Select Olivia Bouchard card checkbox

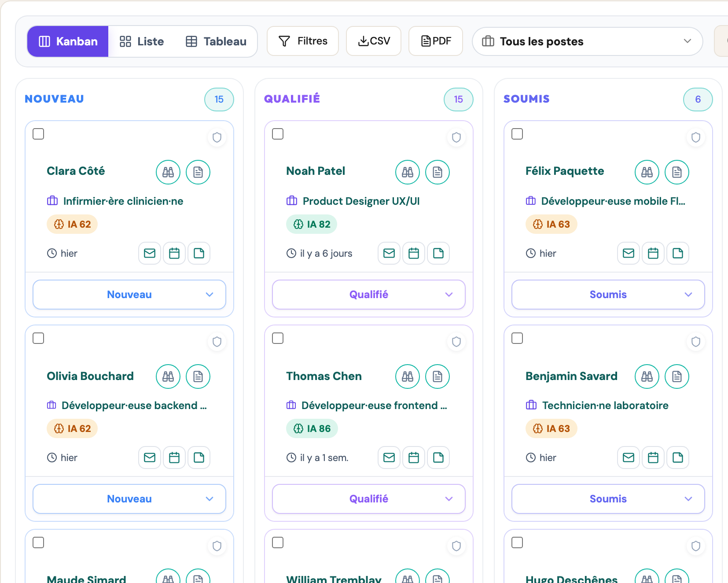coord(38,338)
